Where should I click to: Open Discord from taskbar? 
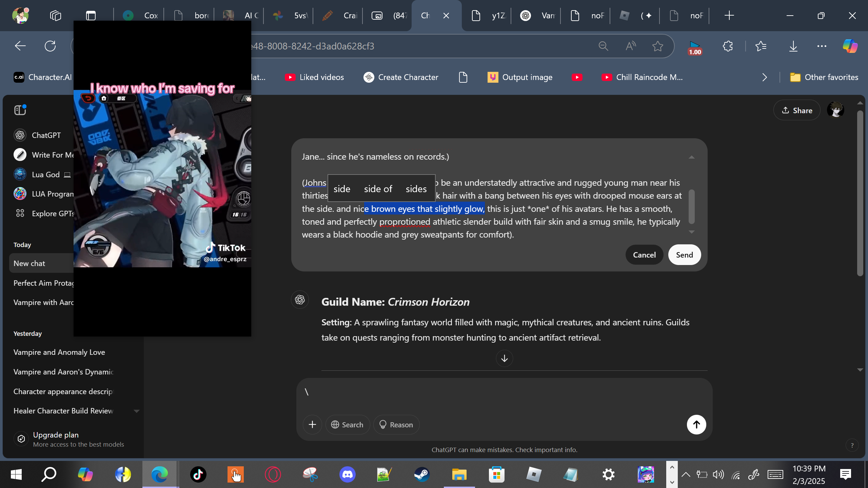tap(348, 474)
